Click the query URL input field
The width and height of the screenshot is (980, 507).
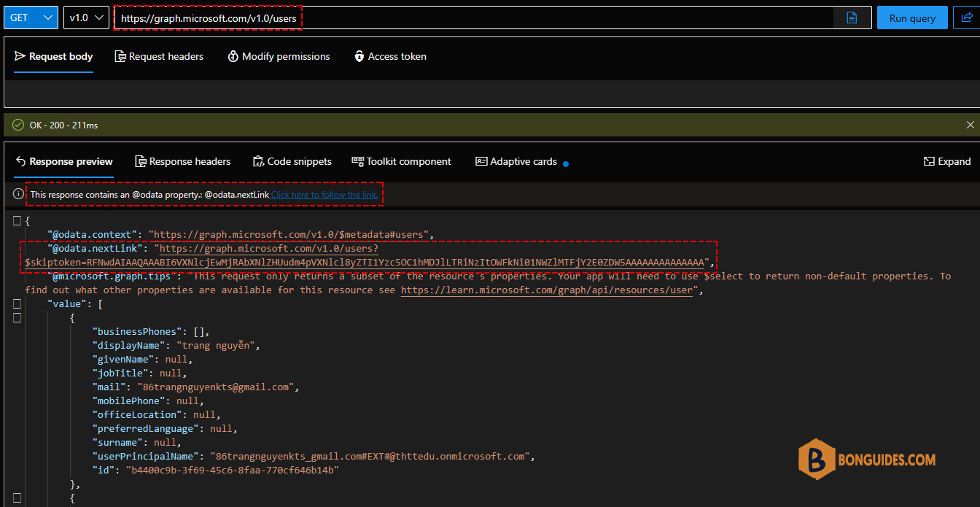pos(472,18)
